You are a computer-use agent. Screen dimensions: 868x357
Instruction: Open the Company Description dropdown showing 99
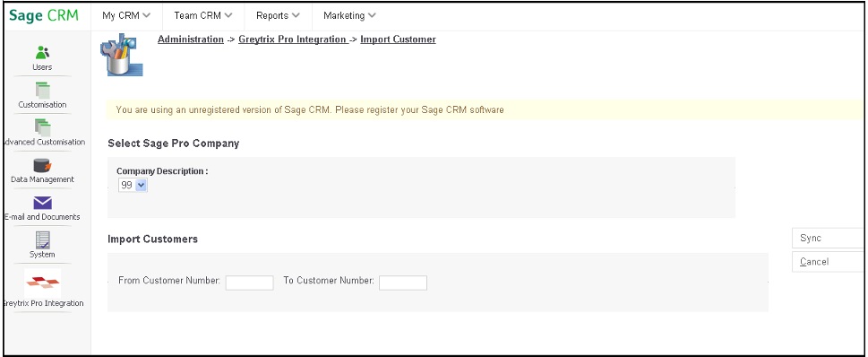[133, 185]
